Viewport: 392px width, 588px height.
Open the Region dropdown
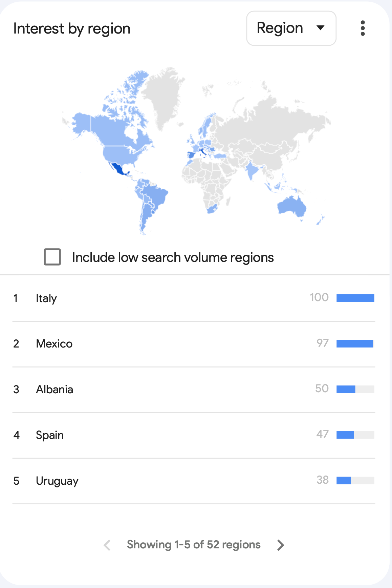[x=291, y=28]
